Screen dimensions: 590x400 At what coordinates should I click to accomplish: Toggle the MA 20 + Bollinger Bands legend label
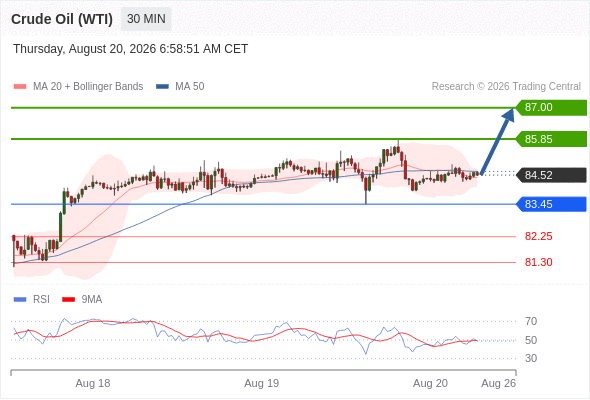coord(88,87)
